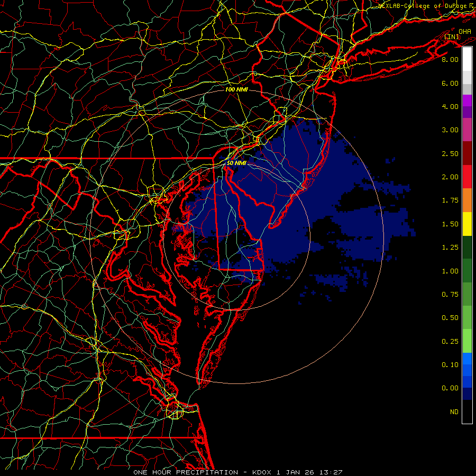The height and width of the screenshot is (476, 476).
Task: Click the 8.00 legend value
Action: coord(450,59)
